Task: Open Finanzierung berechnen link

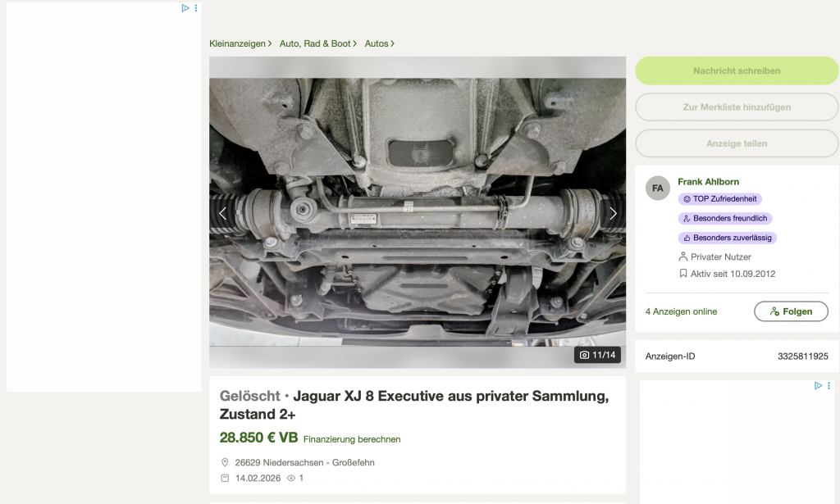Action: coord(352,439)
